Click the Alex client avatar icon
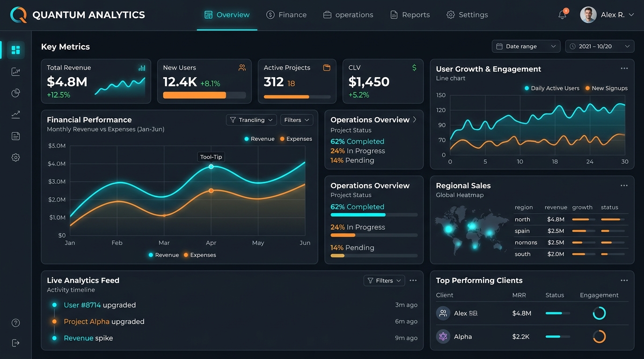Viewport: 644px width, 359px height. [x=443, y=313]
